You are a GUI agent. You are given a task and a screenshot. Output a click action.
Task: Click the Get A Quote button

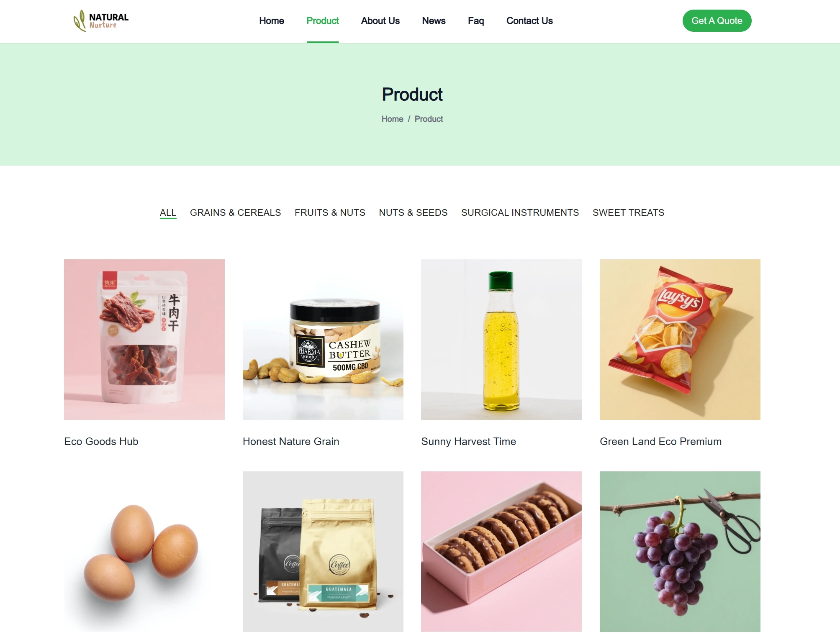(717, 20)
